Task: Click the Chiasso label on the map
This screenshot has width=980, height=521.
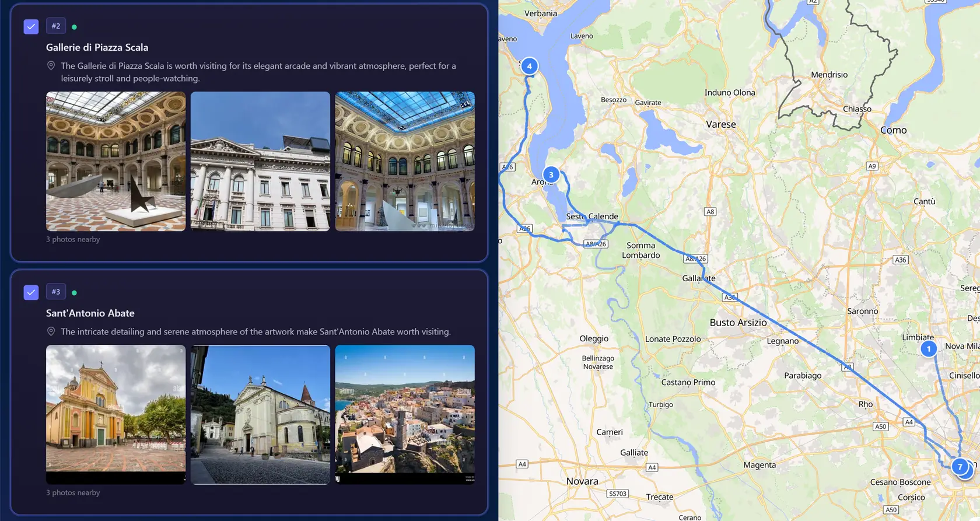Action: [857, 109]
